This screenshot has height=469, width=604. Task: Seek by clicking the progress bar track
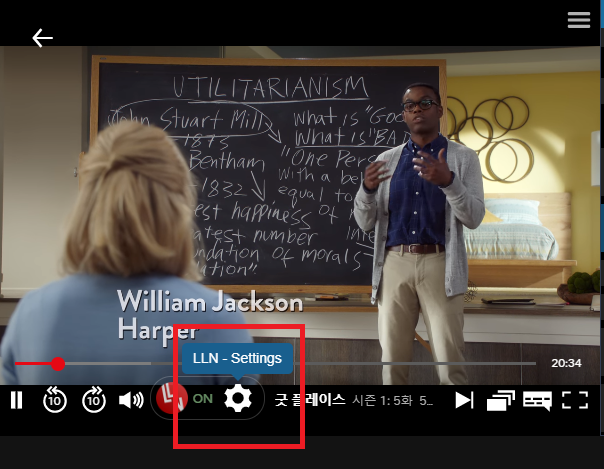tap(275, 363)
